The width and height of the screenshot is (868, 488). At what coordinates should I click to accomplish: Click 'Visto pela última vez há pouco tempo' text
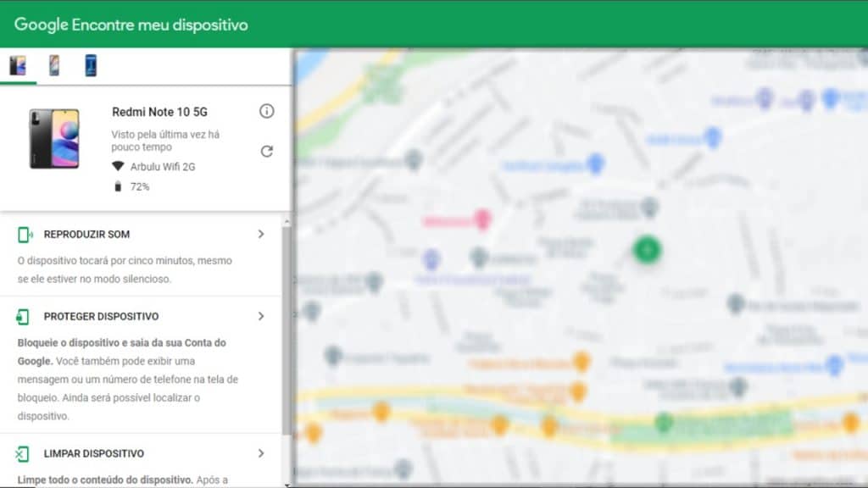(x=165, y=141)
